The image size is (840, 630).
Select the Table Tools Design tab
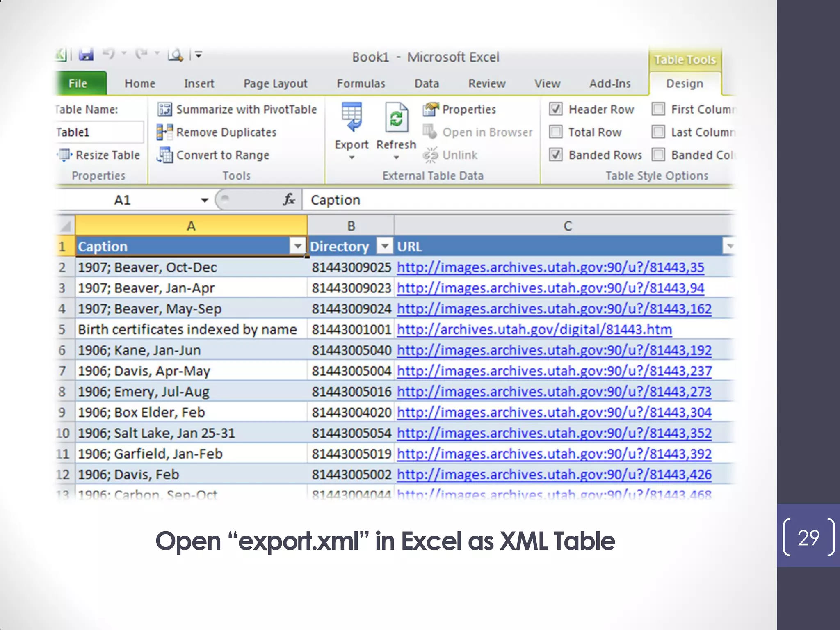tap(685, 84)
